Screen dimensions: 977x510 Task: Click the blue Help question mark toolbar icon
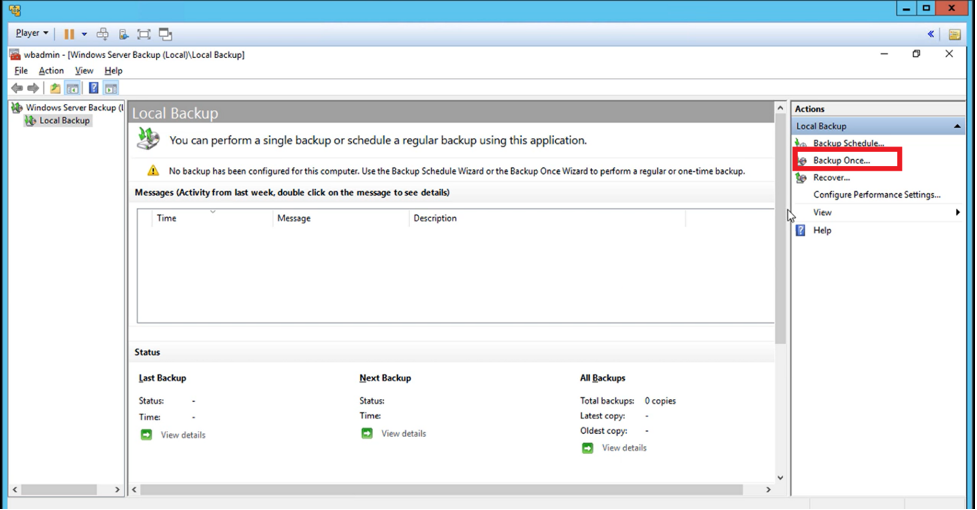[93, 88]
